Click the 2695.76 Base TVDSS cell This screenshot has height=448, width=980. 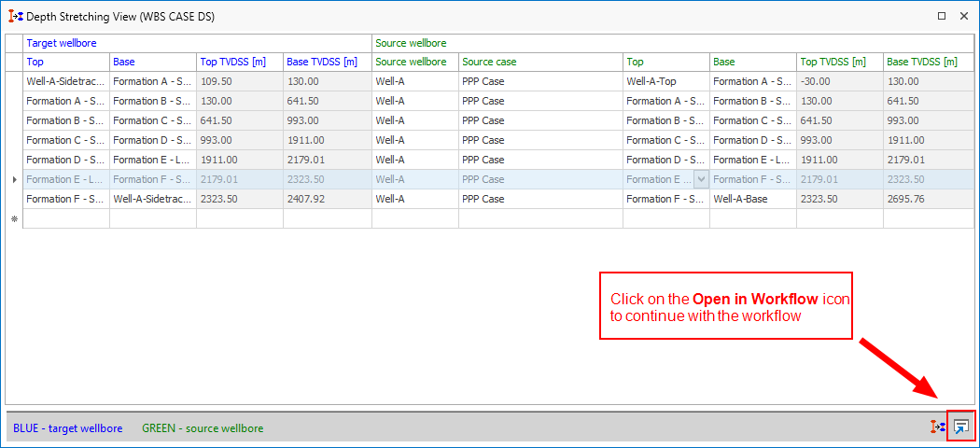pos(926,199)
